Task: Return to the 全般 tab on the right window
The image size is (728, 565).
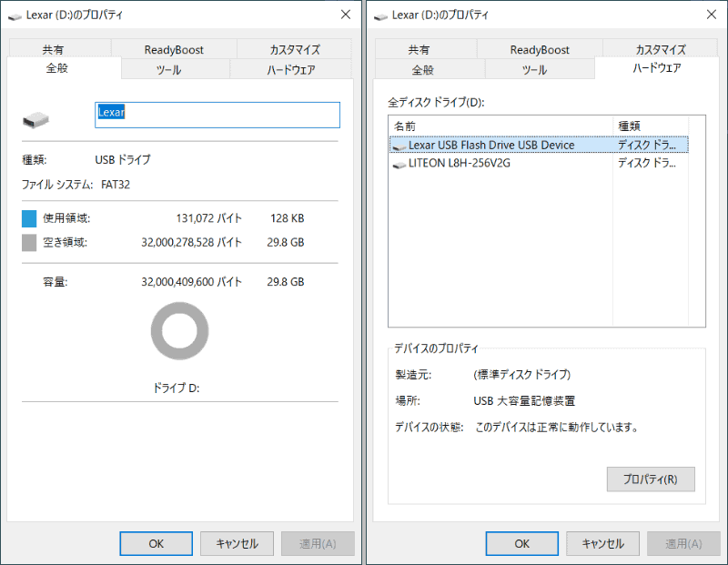Action: coord(425,68)
